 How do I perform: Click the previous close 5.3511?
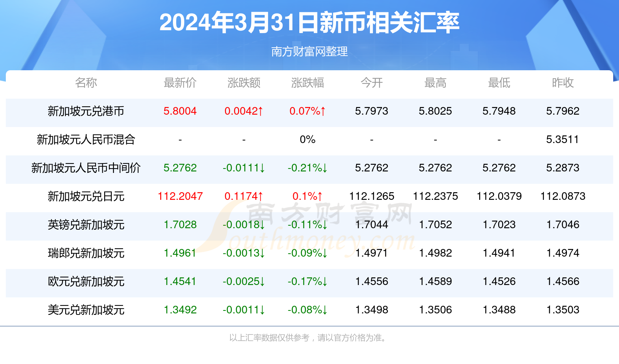(x=563, y=139)
